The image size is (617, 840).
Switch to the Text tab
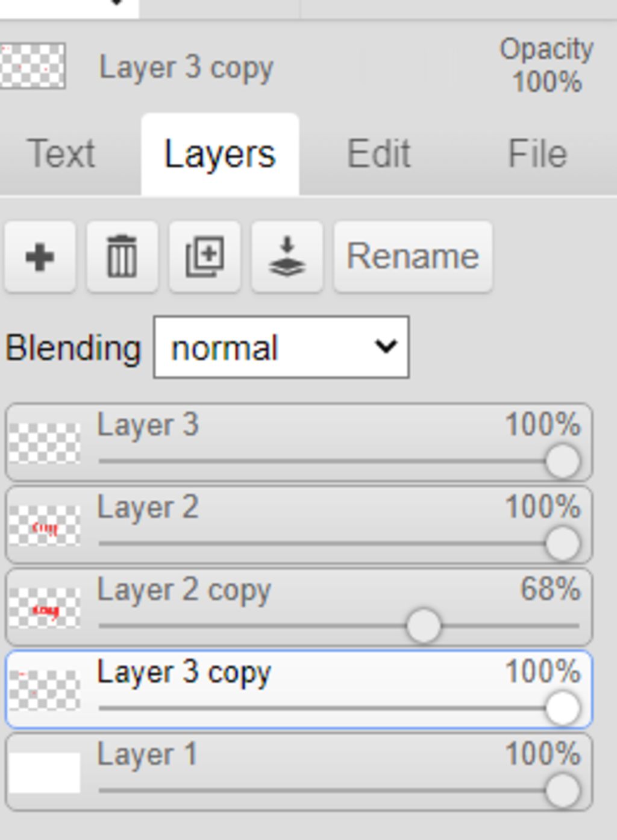coord(61,154)
